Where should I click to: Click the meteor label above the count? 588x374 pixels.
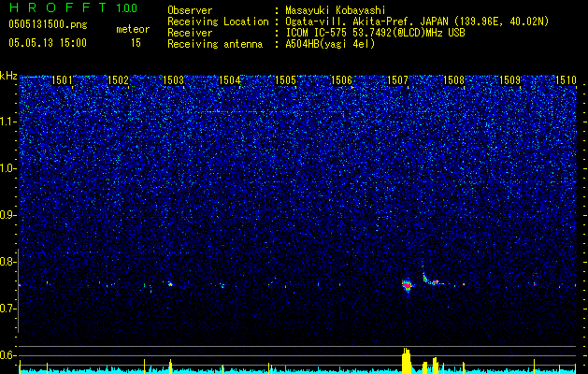pos(133,29)
